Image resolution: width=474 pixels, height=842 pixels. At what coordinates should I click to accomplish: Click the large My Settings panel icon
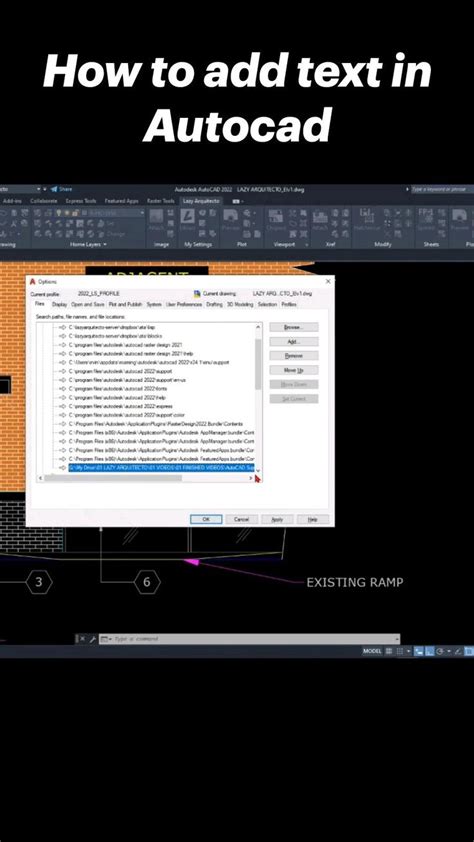point(187,217)
